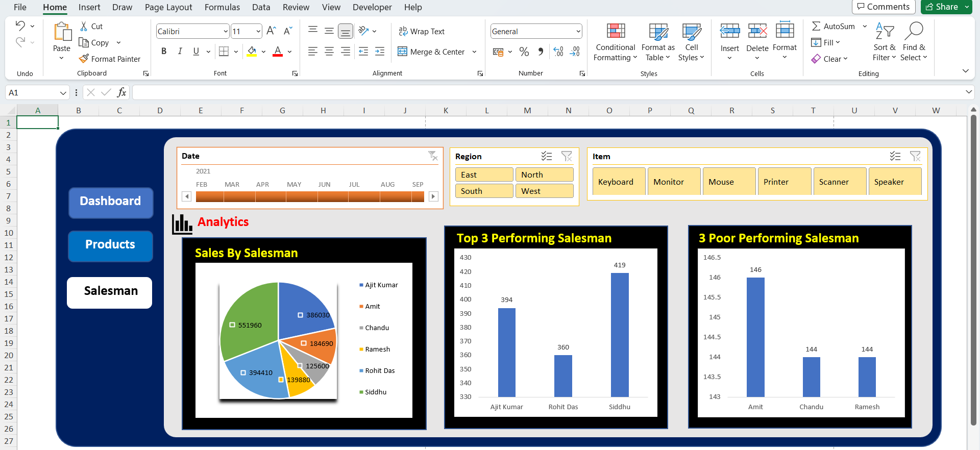Click the Sort & Filter icon
The width and height of the screenshot is (980, 450).
point(885,31)
